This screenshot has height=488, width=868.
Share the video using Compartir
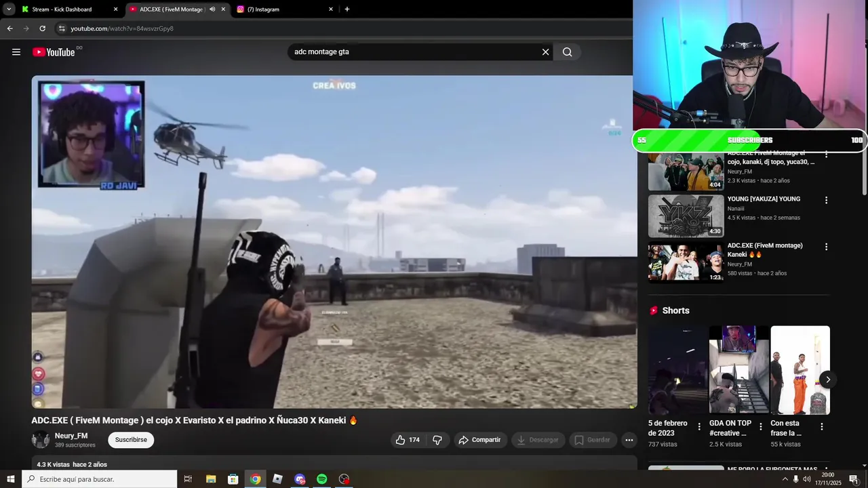pyautogui.click(x=479, y=440)
